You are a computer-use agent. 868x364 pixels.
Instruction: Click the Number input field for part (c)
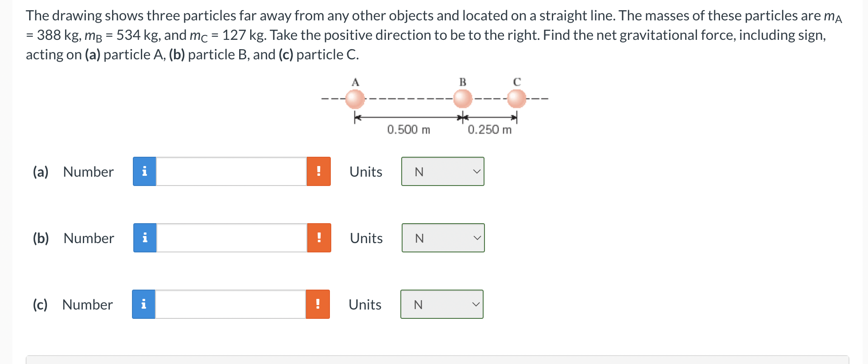point(230,304)
